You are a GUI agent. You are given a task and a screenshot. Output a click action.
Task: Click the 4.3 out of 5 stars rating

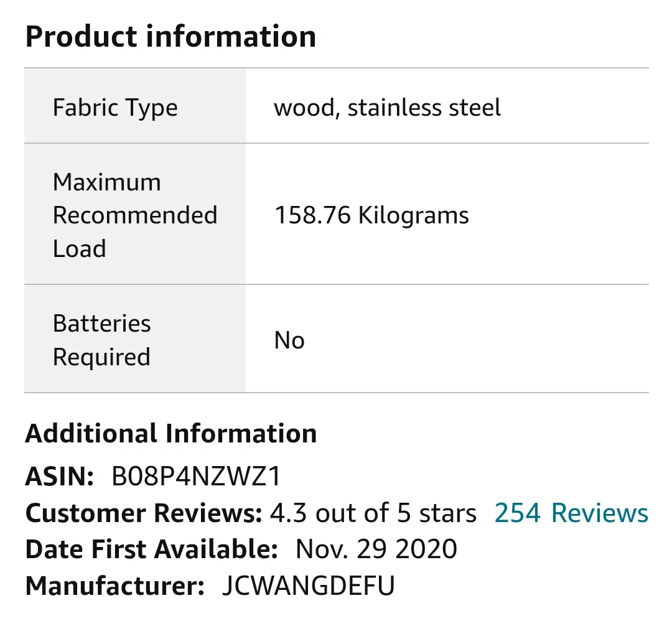(373, 513)
